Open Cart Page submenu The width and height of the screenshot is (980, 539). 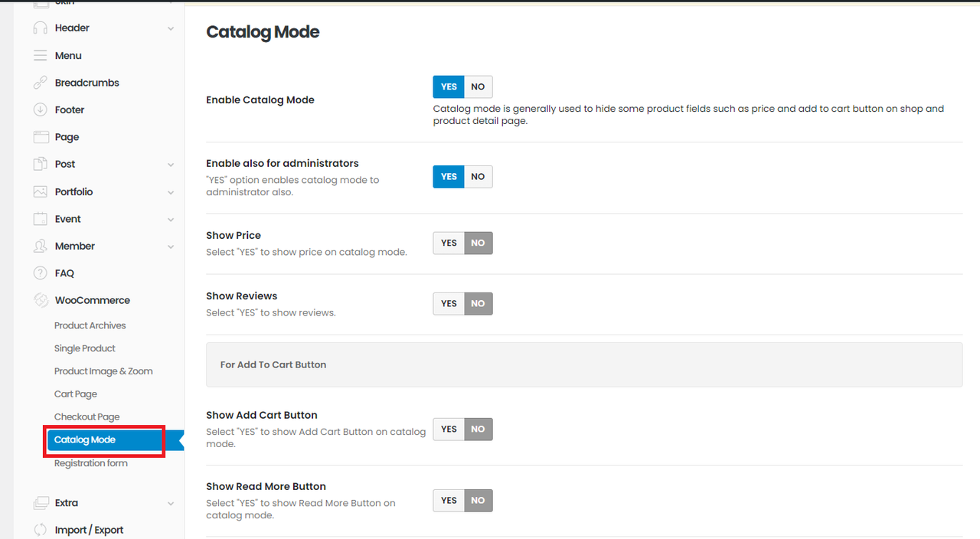click(76, 394)
